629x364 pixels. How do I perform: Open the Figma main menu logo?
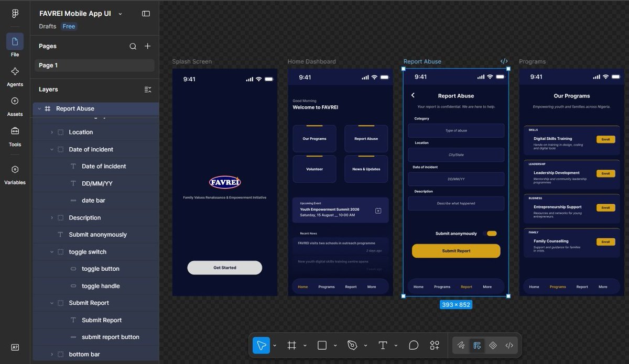(15, 14)
